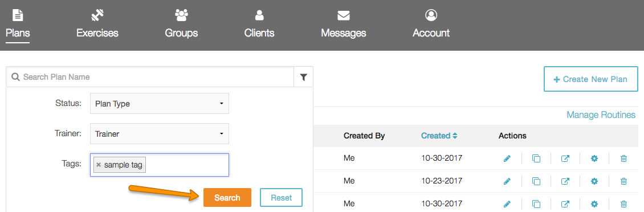Screen dimensions: 644x212
Task: Duplicate the plan in the topmost row
Action: point(536,158)
